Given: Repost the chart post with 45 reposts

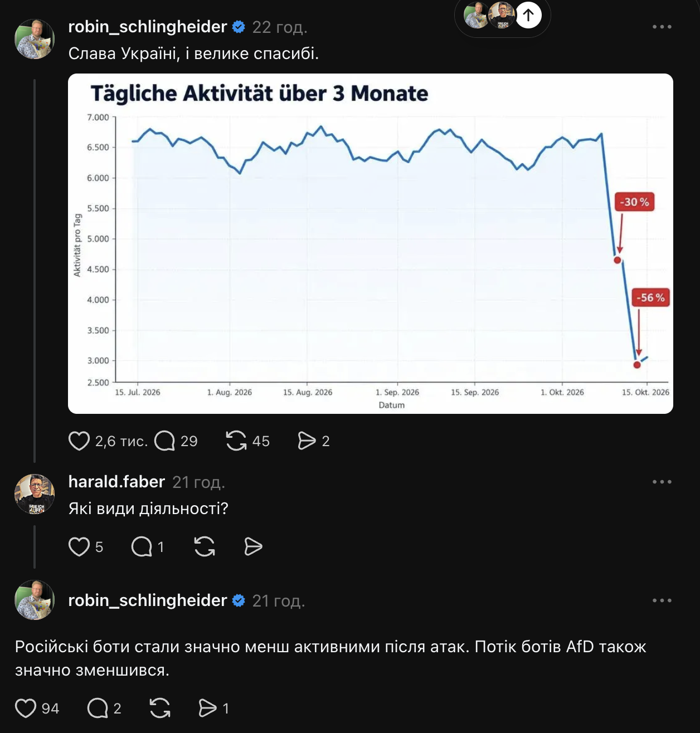Looking at the screenshot, I should tap(236, 441).
